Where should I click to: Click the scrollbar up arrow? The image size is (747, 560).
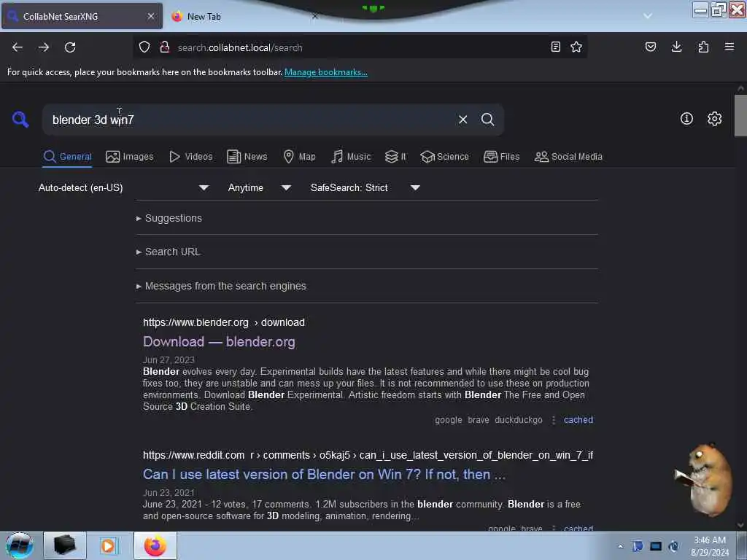pyautogui.click(x=740, y=88)
